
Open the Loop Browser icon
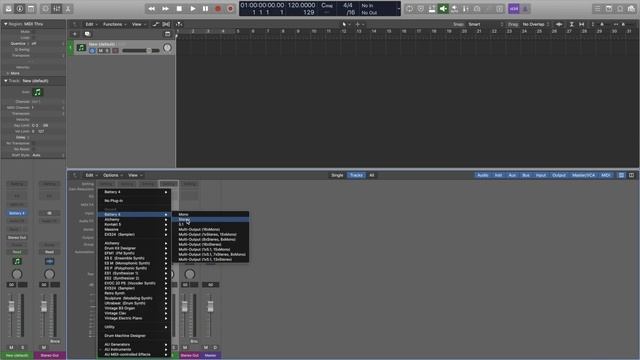pyautogui.click(x=620, y=9)
